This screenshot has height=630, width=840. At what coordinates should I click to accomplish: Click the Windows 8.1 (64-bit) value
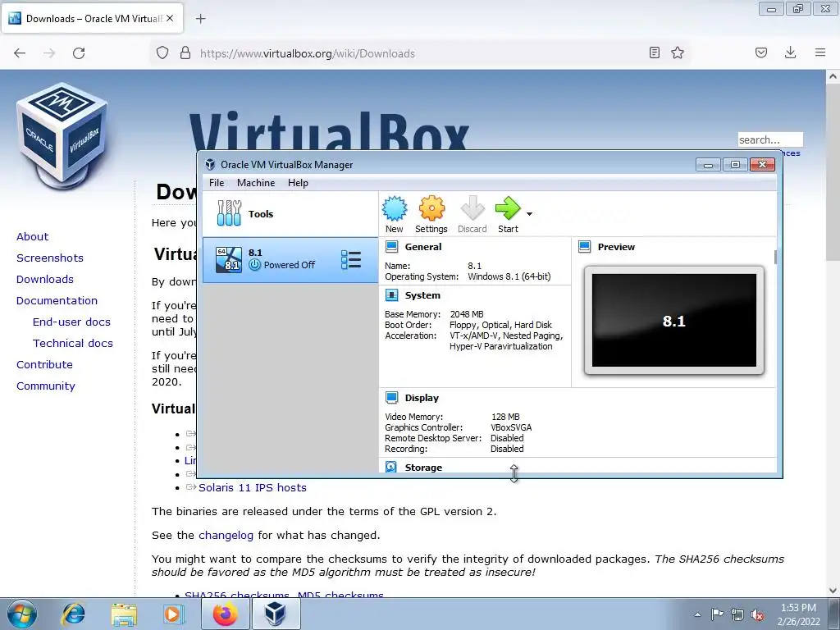click(509, 276)
